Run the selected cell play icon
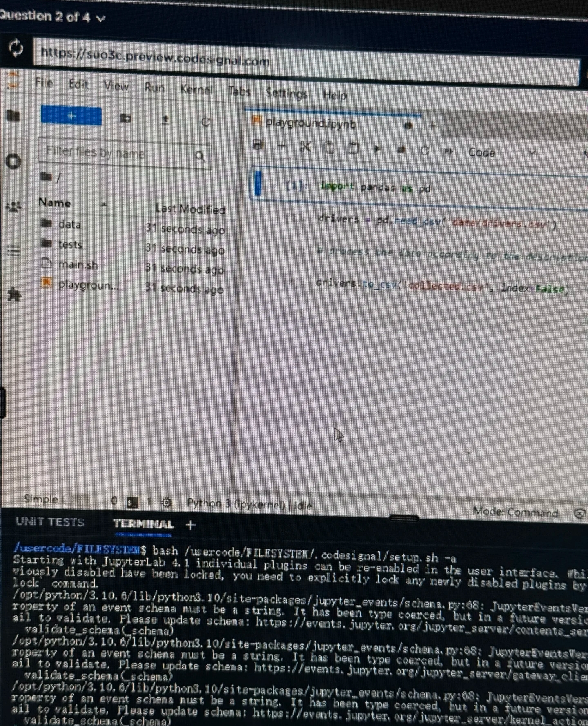The height and width of the screenshot is (726, 588). point(377,149)
